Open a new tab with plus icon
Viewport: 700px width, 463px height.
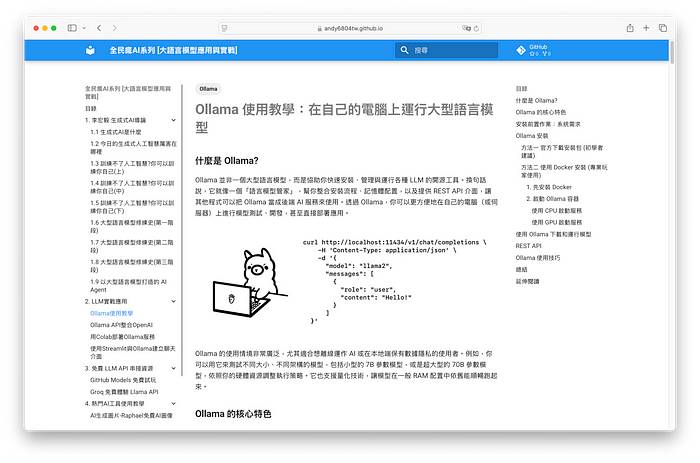tap(646, 28)
